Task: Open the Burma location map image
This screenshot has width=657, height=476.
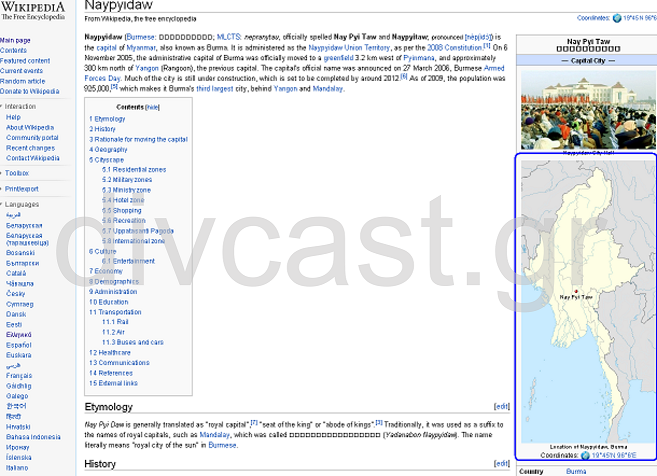Action: 588,302
